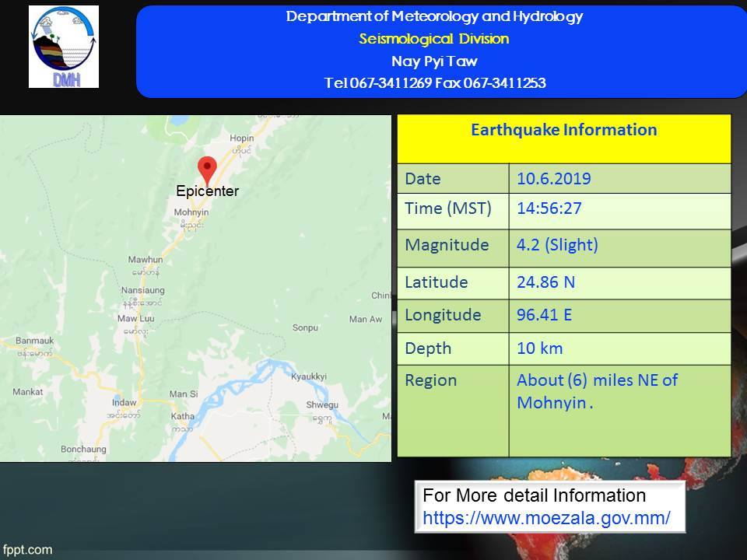Select the Banmauk label on the map
The height and width of the screenshot is (560, 747).
33,340
